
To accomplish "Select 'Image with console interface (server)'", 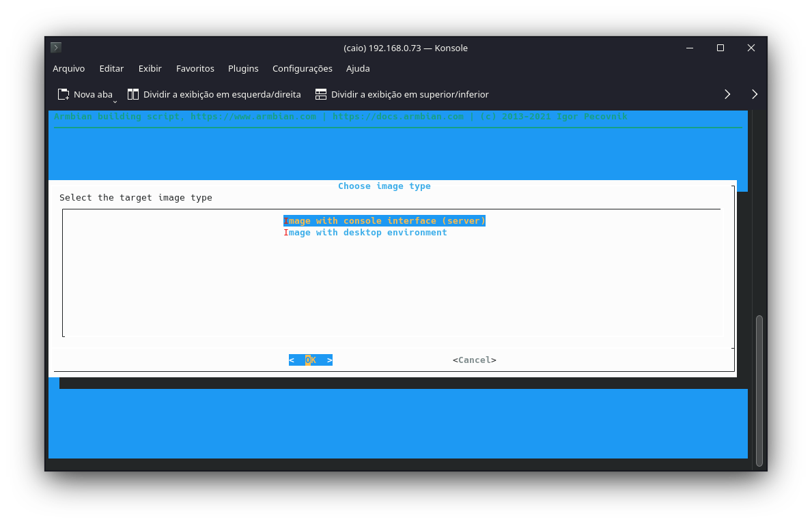I will (x=384, y=221).
